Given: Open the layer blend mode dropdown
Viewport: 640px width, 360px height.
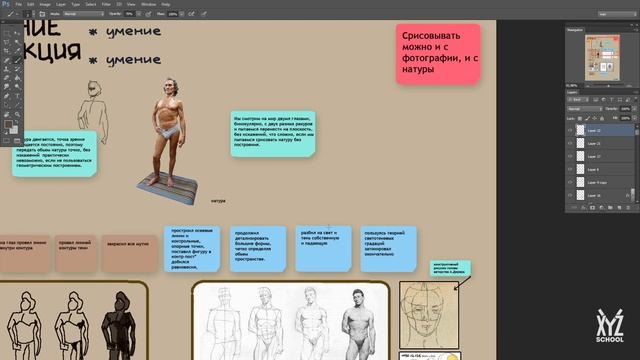Looking at the screenshot, I should point(584,109).
